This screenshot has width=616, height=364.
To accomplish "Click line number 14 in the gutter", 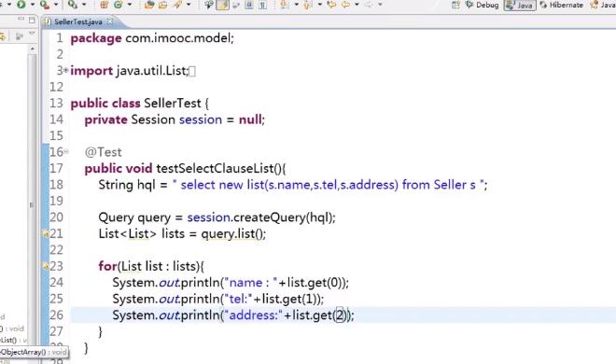I will pos(56,119).
